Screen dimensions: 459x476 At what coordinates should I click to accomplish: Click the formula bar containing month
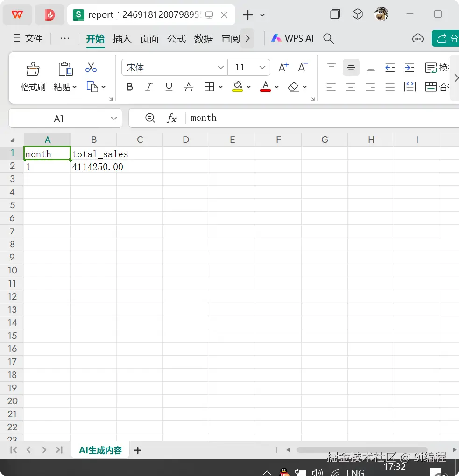[x=322, y=118]
